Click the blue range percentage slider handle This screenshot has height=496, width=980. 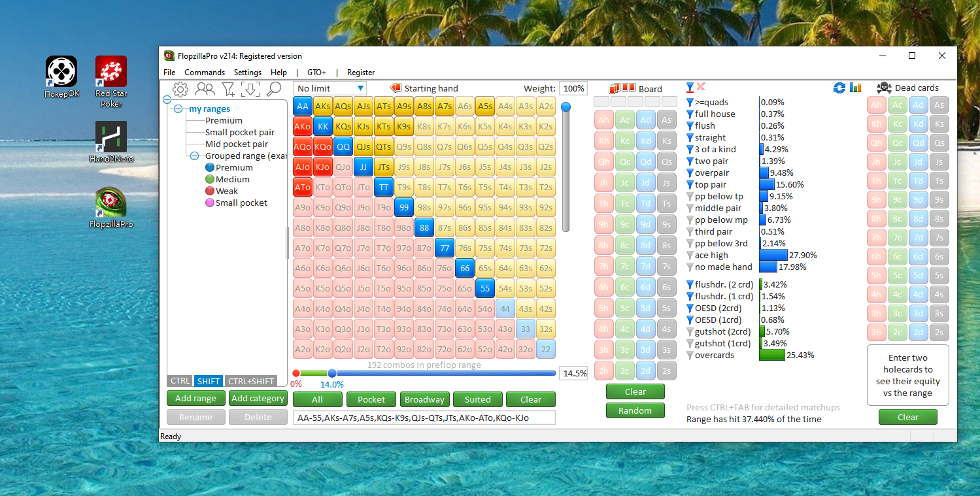(x=332, y=373)
